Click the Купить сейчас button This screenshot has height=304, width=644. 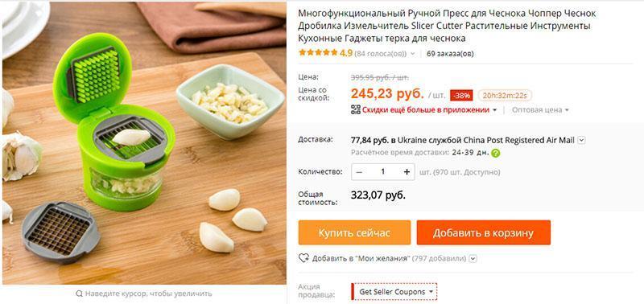point(354,232)
